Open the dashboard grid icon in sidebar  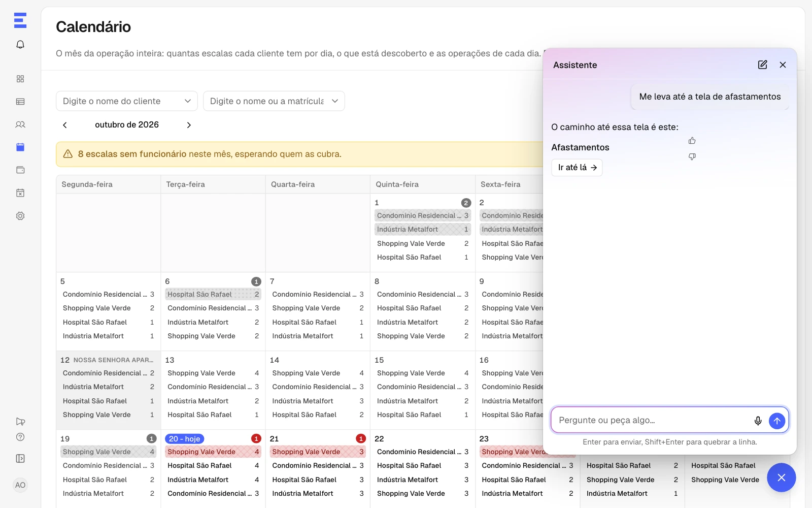(20, 79)
